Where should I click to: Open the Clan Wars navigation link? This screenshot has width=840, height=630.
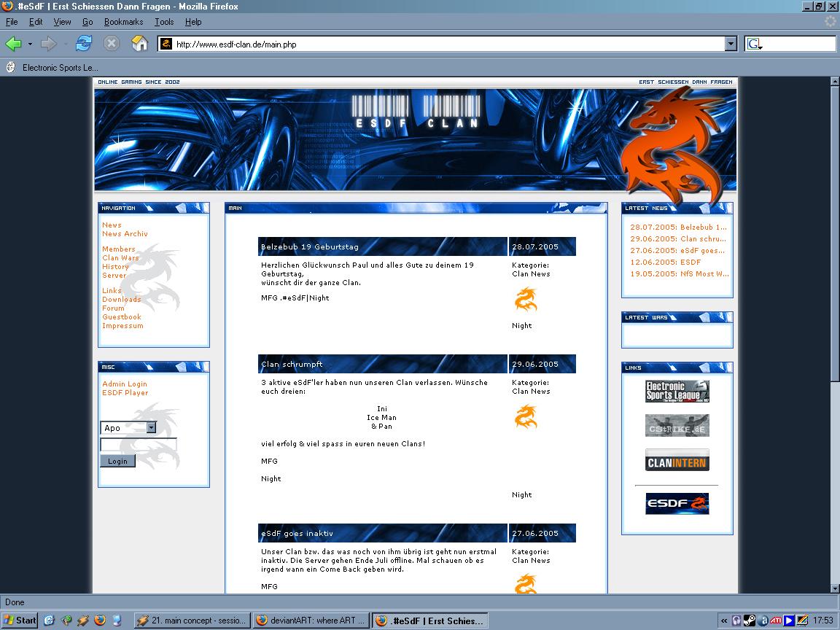(120, 258)
